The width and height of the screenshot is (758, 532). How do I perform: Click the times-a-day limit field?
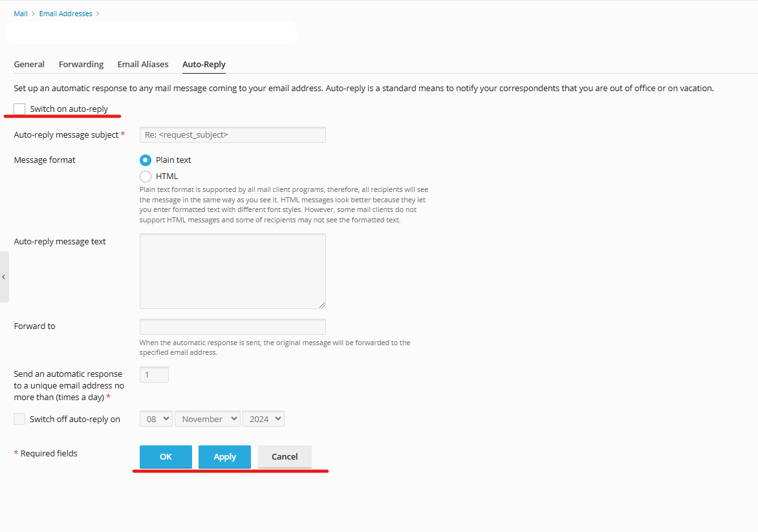154,374
